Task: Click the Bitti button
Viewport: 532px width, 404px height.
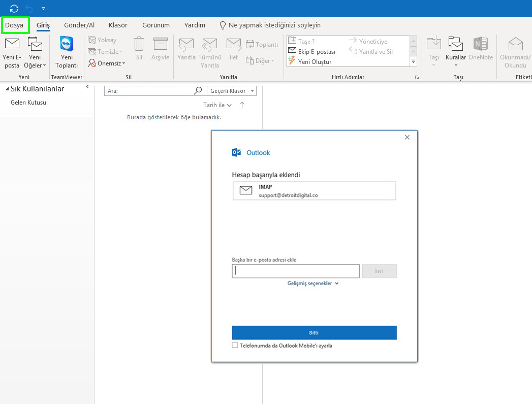Action: pyautogui.click(x=314, y=332)
